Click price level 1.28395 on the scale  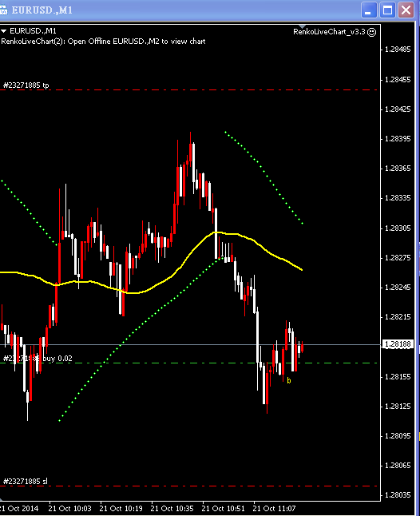[x=398, y=138]
